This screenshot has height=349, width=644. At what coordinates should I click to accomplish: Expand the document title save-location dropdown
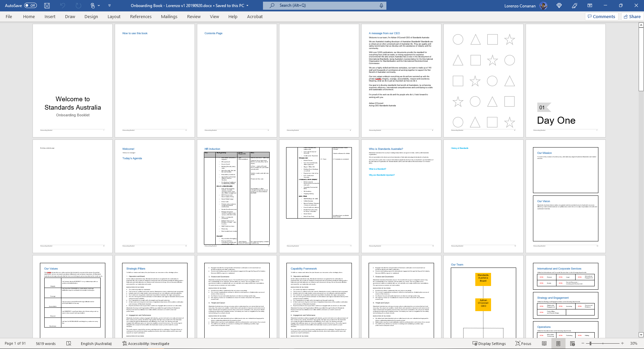[248, 5]
